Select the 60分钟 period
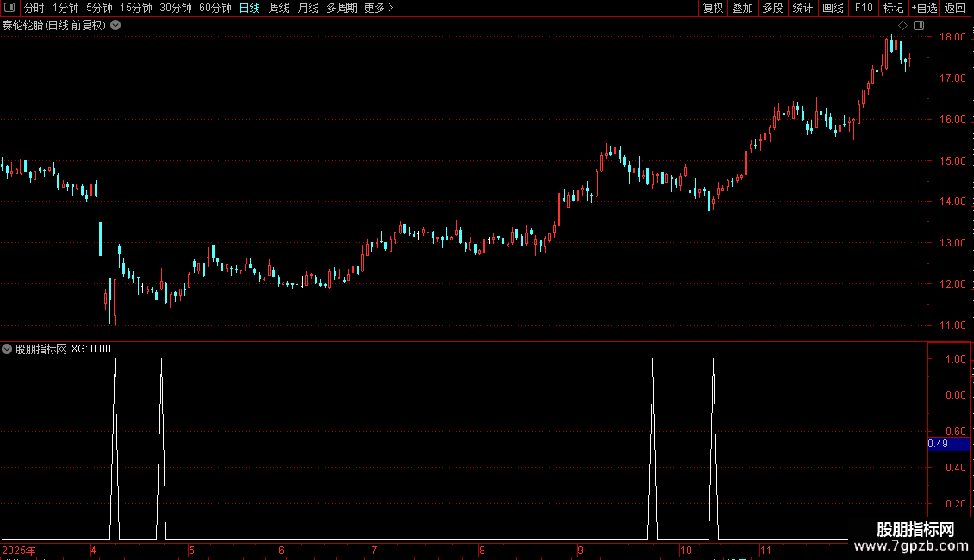 pos(215,8)
